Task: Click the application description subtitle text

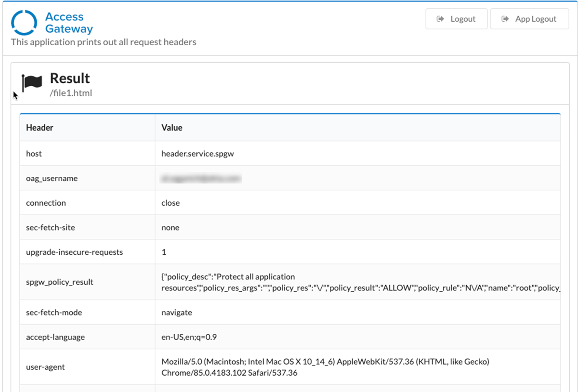Action: point(104,42)
